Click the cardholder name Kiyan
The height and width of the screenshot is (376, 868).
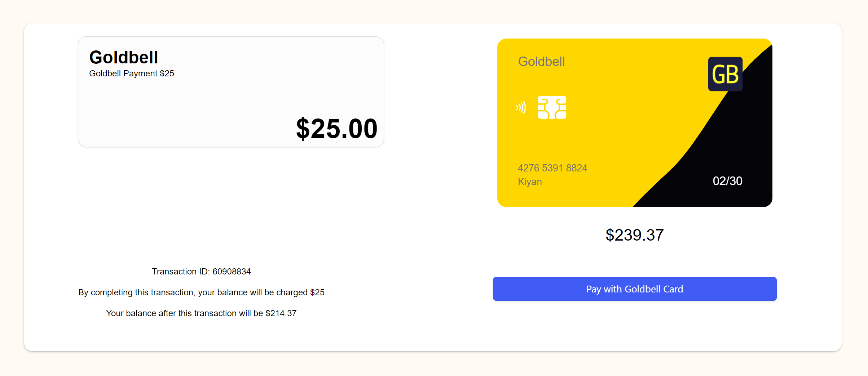(x=529, y=182)
